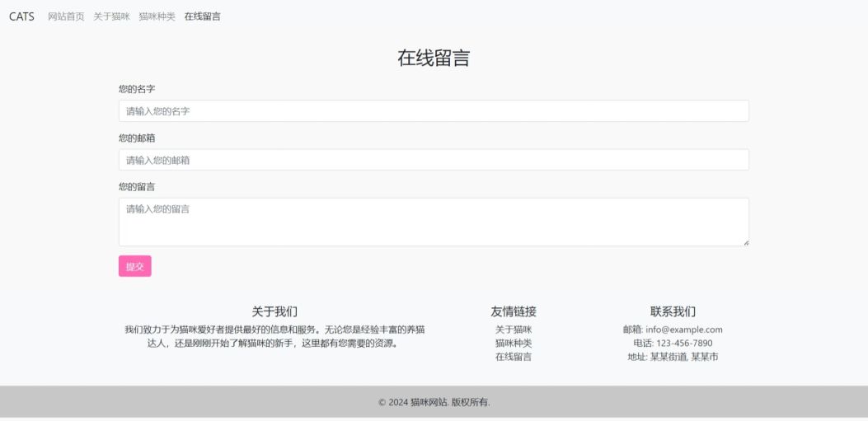Viewport: 868px width, 421px height.
Task: Open the 关于猫咪 link under 友情链接
Action: (514, 330)
